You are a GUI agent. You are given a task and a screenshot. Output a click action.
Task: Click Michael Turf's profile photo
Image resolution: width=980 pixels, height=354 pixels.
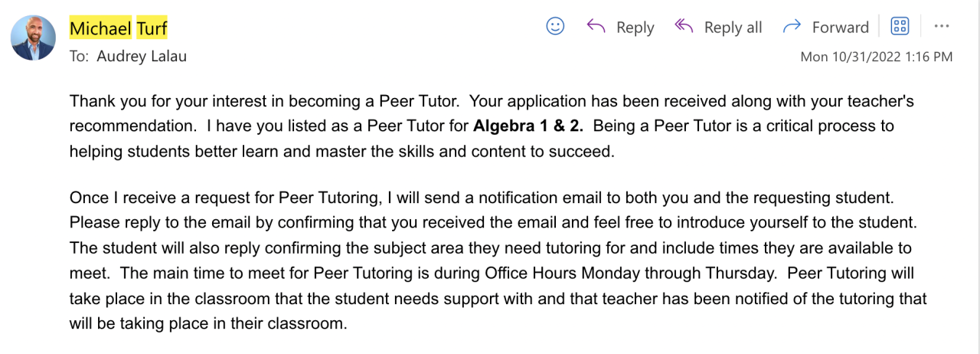33,38
